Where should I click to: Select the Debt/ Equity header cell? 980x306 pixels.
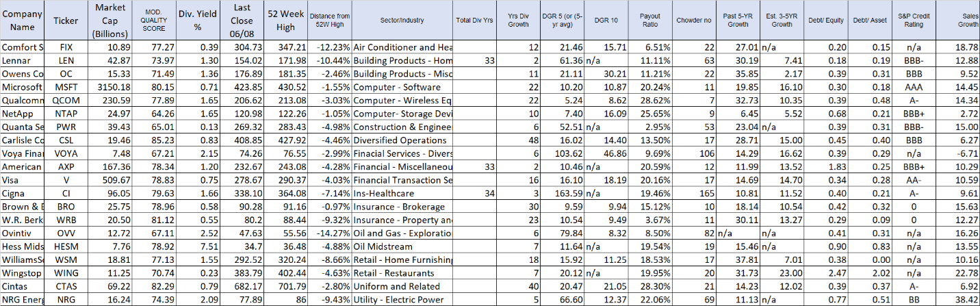[x=825, y=21]
